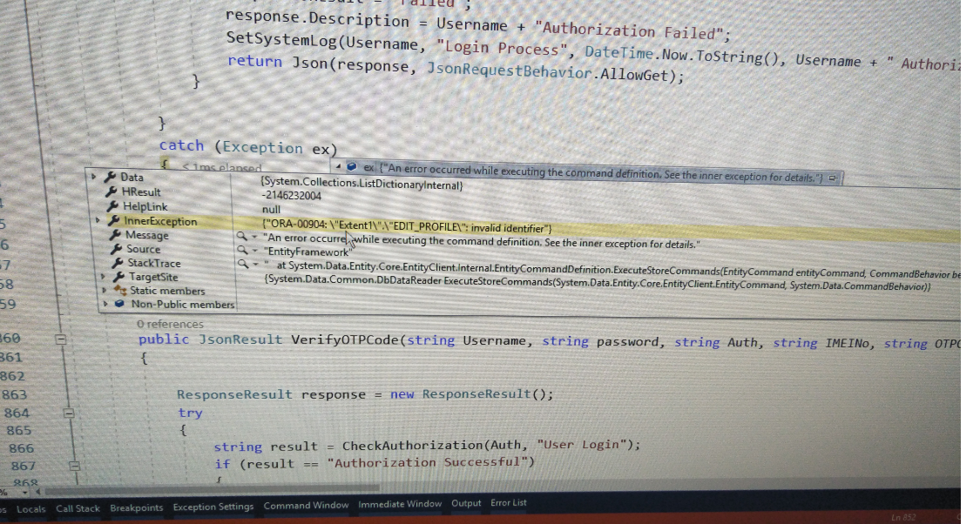The image size is (980, 524).
Task: Show the Breakpoints tab
Action: 136,507
